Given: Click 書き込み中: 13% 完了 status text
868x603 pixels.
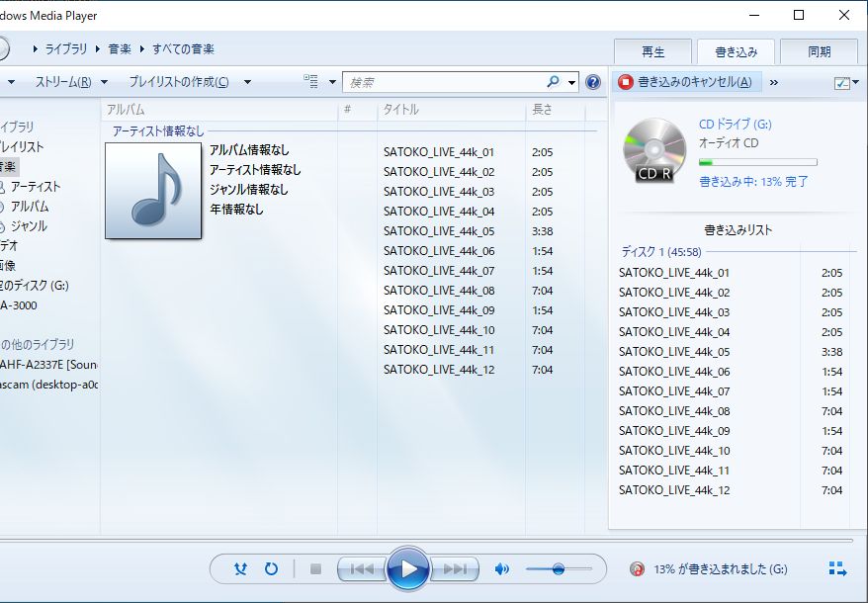Looking at the screenshot, I should coord(753,182).
